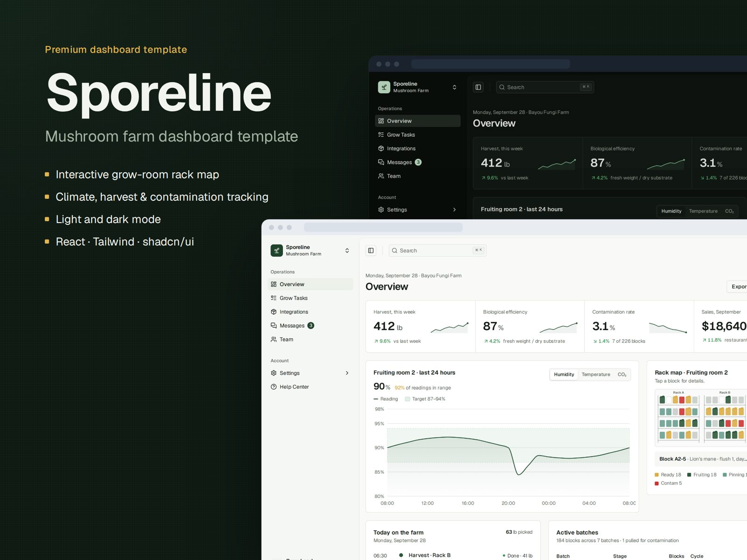Click 06:30 Harvest · Rack B entry
The width and height of the screenshot is (747, 560).
pos(452,555)
